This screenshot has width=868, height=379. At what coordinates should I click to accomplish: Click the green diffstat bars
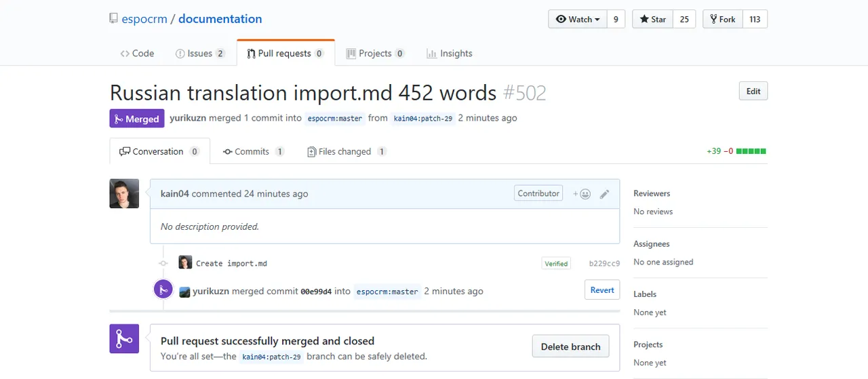tap(751, 151)
